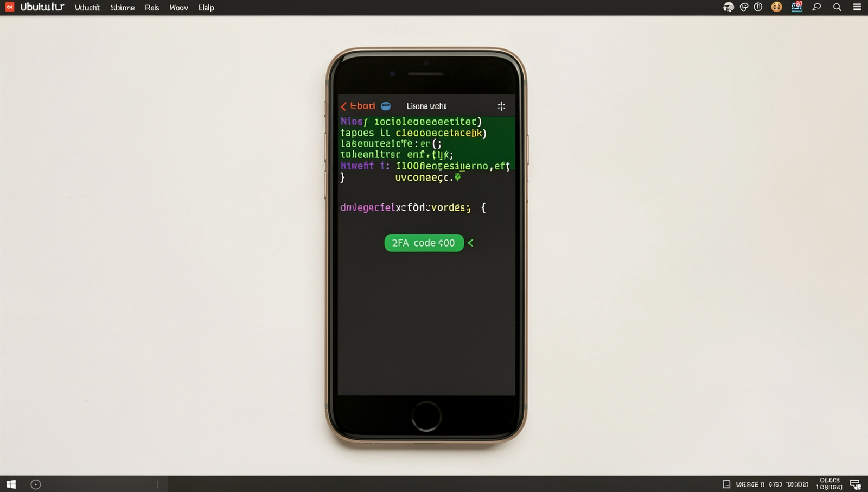Screen dimensions: 868x492
Task: Open the chat bubble icon in top bar
Action: pyautogui.click(x=816, y=7)
